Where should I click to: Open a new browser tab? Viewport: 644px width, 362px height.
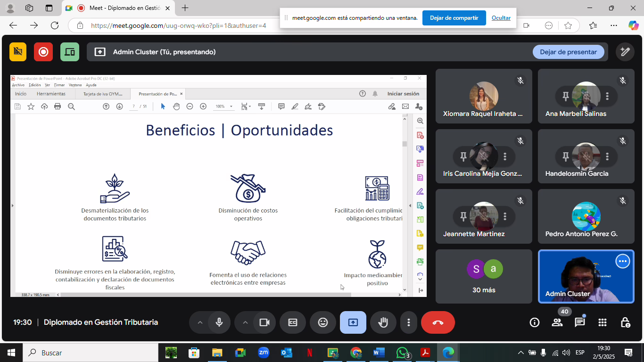coord(185,8)
